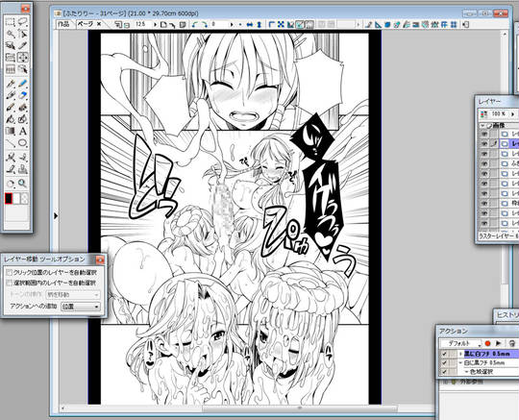
Task: Enable クリック位置のレイヤーを自動選択 checkbox
Action: click(x=10, y=272)
